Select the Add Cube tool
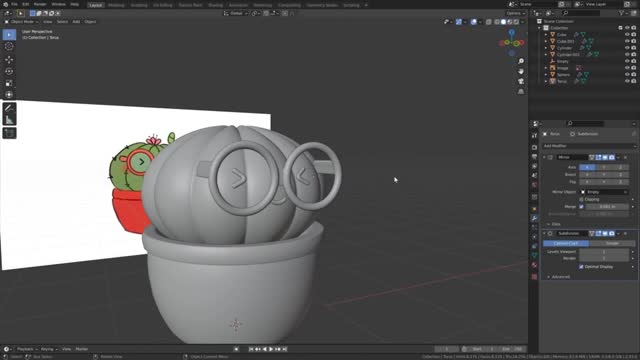 (9, 133)
